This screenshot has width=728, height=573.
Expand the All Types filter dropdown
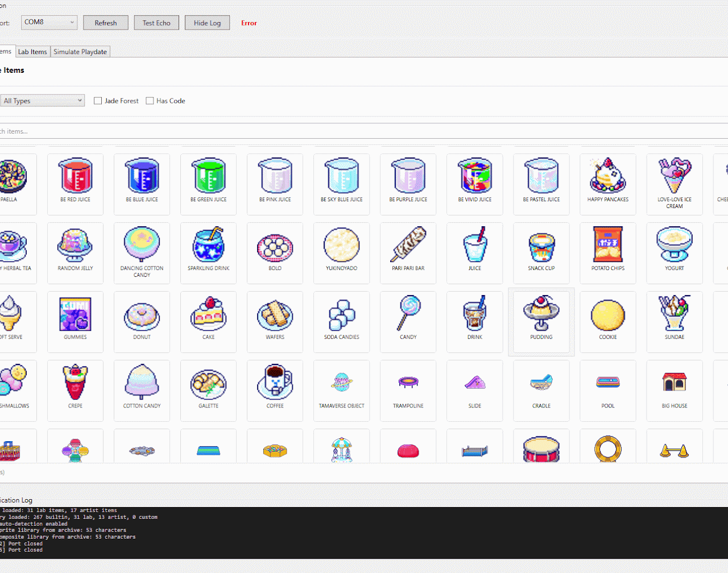point(43,101)
